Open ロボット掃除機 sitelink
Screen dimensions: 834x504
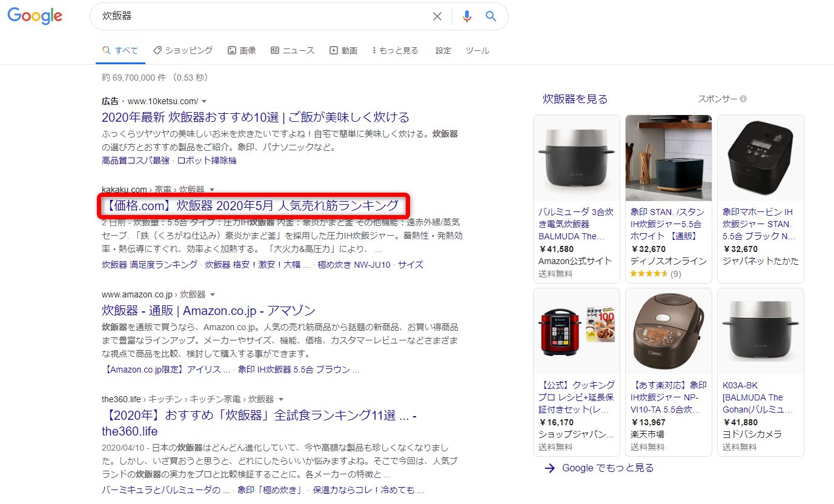[x=207, y=161]
